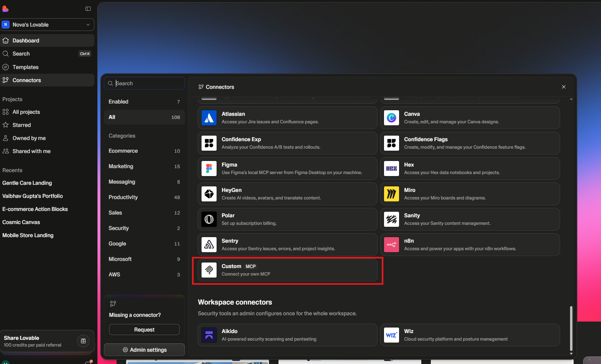Click the Sanity connector icon
601x364 pixels.
coord(392,219)
